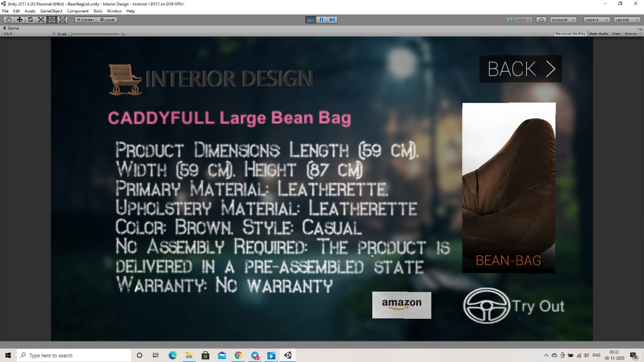Open Microsoft Edge from the taskbar
Viewport: 644px width, 362px height.
tap(173, 355)
